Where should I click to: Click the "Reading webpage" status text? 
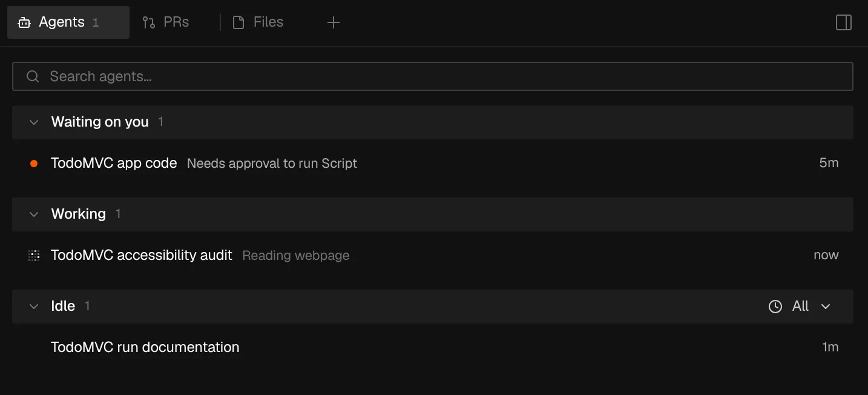(x=296, y=256)
